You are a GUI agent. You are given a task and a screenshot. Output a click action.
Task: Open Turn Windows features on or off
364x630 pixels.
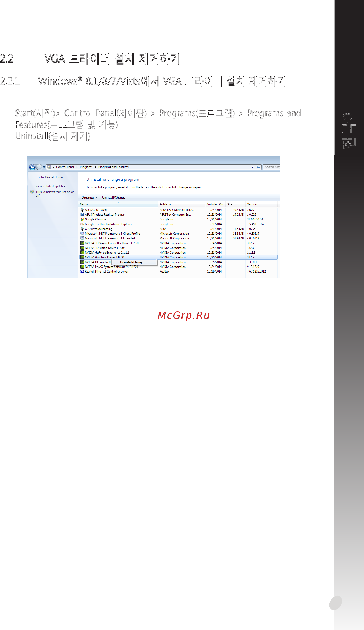coord(55,194)
